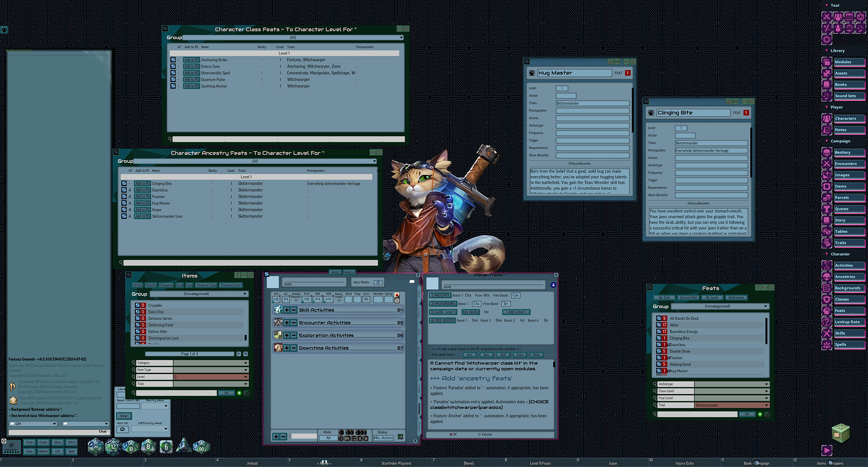Switch to the MA#2 tab
The image size is (868, 467).
click(335, 272)
